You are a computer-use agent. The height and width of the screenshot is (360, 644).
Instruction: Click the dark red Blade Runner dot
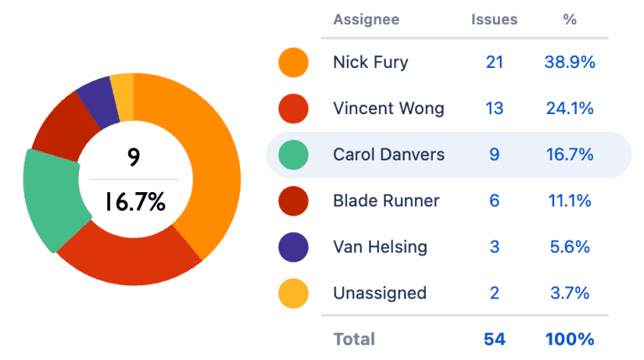tap(293, 201)
